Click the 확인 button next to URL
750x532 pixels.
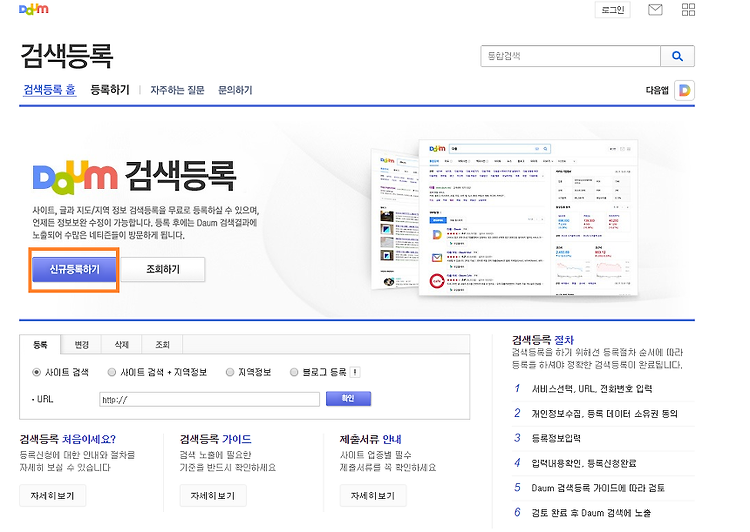point(348,399)
